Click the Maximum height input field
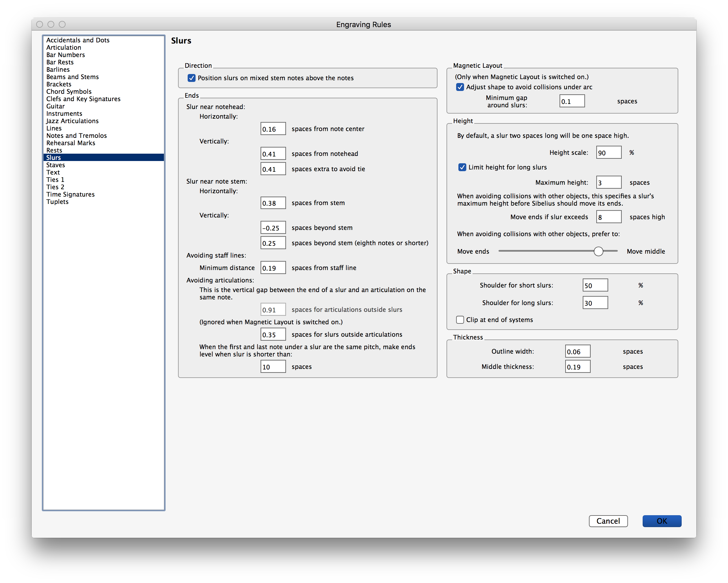The image size is (728, 583). pyautogui.click(x=608, y=182)
